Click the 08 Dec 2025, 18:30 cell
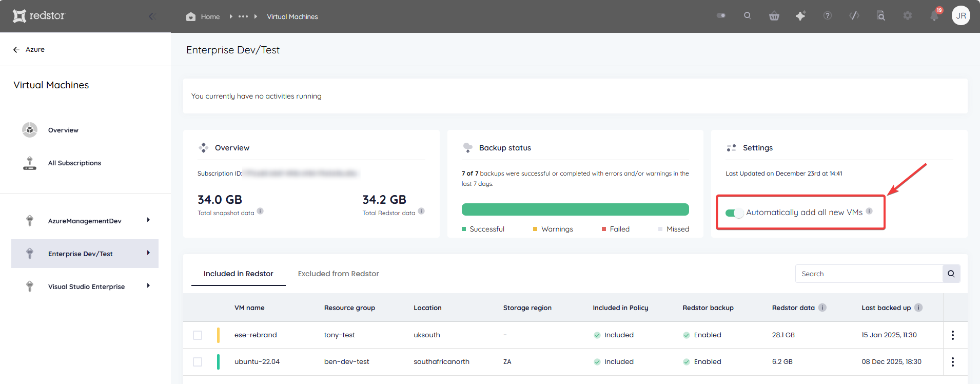This screenshot has height=384, width=980. (x=892, y=362)
